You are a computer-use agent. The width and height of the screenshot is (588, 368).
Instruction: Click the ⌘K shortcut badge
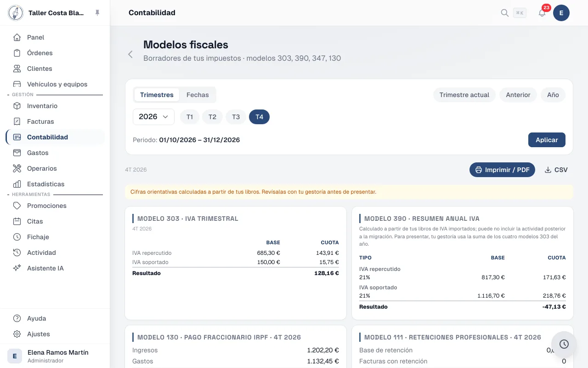(x=520, y=13)
